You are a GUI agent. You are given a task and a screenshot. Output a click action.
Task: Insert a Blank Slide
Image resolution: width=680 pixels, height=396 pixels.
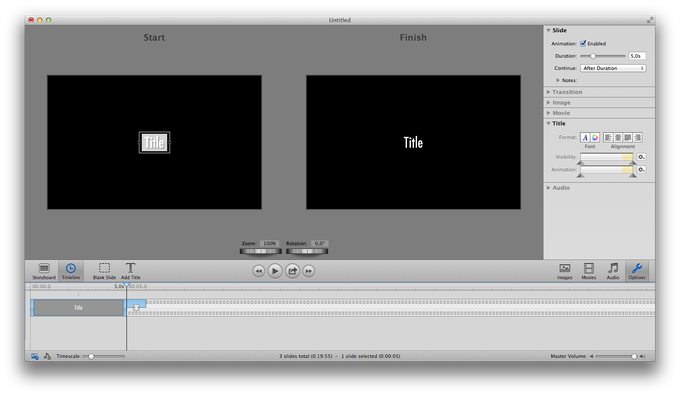[104, 271]
